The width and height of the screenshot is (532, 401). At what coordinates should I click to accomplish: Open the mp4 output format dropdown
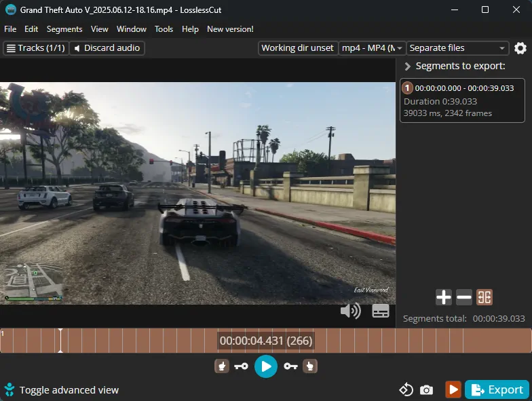tap(372, 48)
